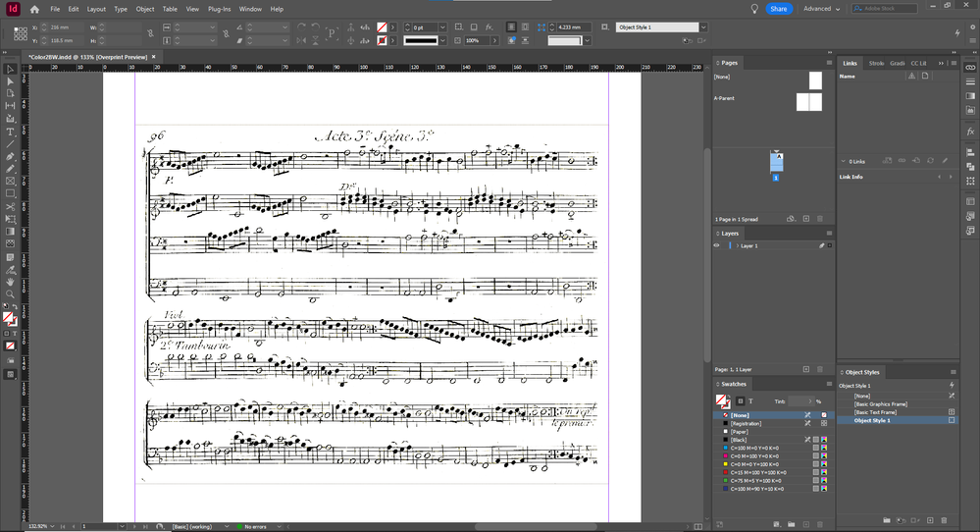Screen dimensions: 980x532
Task: Choose the Free Transform tool
Action: click(10, 220)
